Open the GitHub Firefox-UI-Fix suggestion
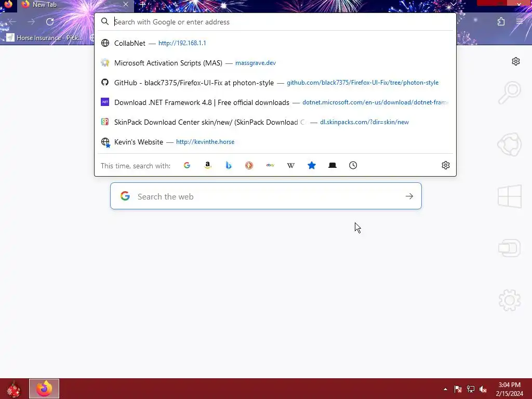Viewport: 532px width, 399px height. [275, 83]
